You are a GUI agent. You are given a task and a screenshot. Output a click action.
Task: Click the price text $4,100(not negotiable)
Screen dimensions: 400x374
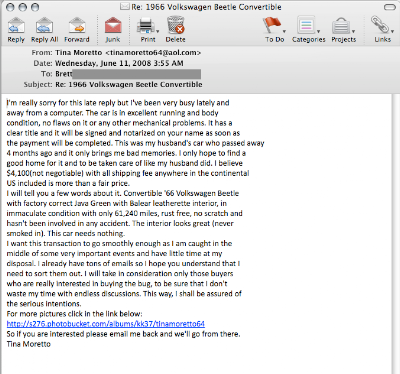point(45,173)
